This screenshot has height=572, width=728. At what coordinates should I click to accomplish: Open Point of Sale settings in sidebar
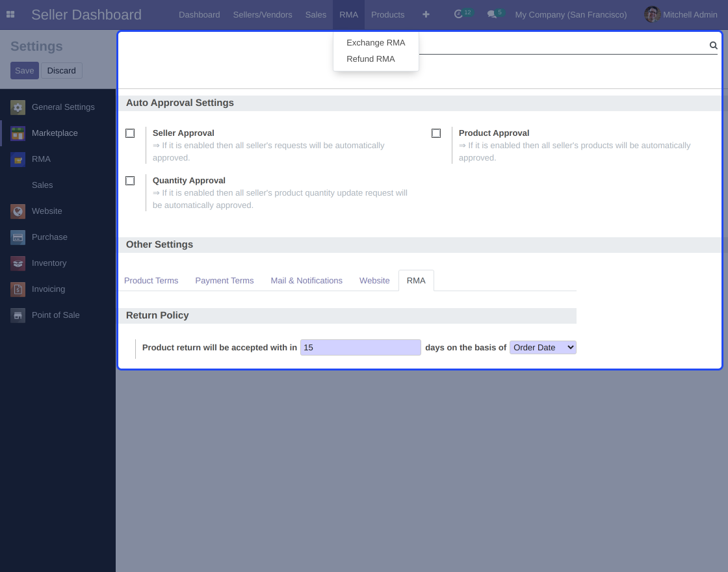[58, 315]
